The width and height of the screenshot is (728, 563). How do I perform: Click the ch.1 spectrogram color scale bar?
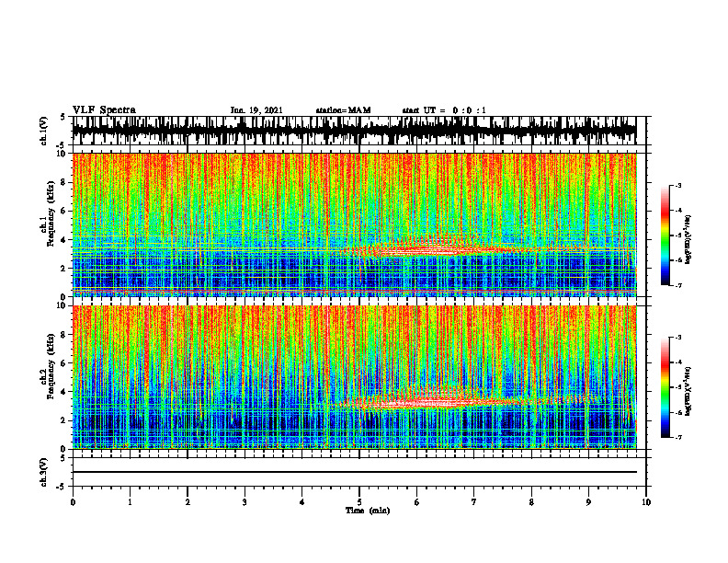tap(665, 236)
